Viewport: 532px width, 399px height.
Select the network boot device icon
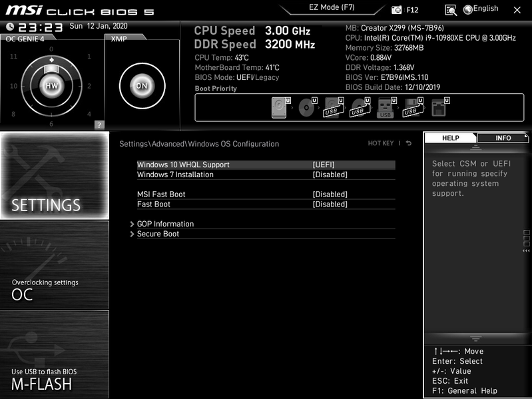click(440, 107)
